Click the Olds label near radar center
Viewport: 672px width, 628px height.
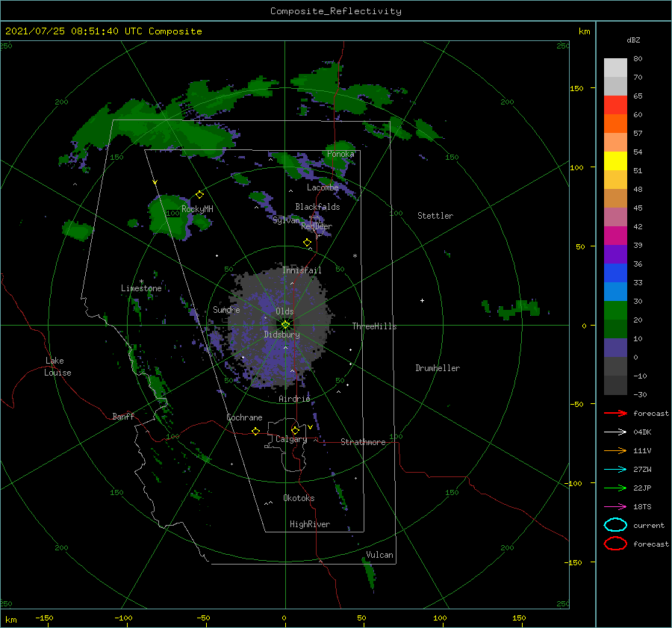click(x=284, y=311)
